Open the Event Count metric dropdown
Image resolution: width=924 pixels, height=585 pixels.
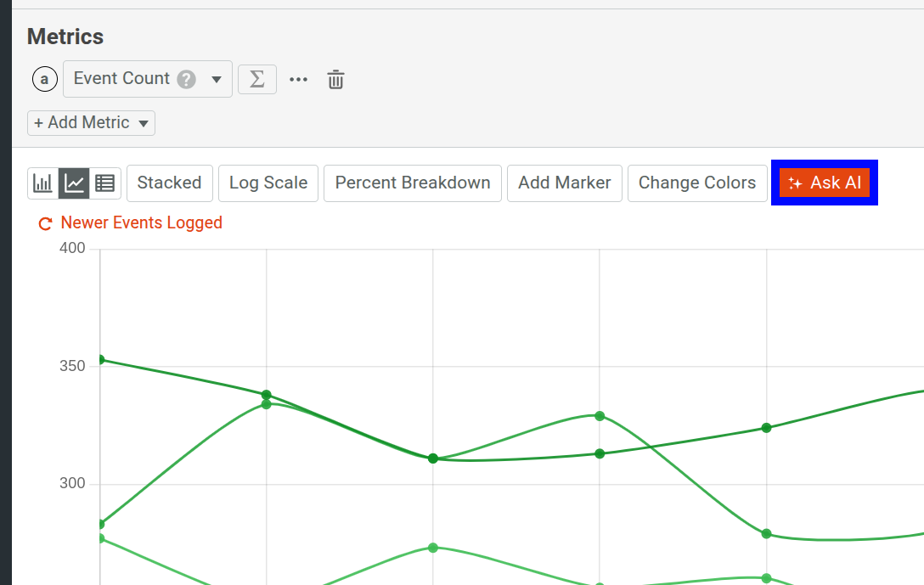(217, 79)
